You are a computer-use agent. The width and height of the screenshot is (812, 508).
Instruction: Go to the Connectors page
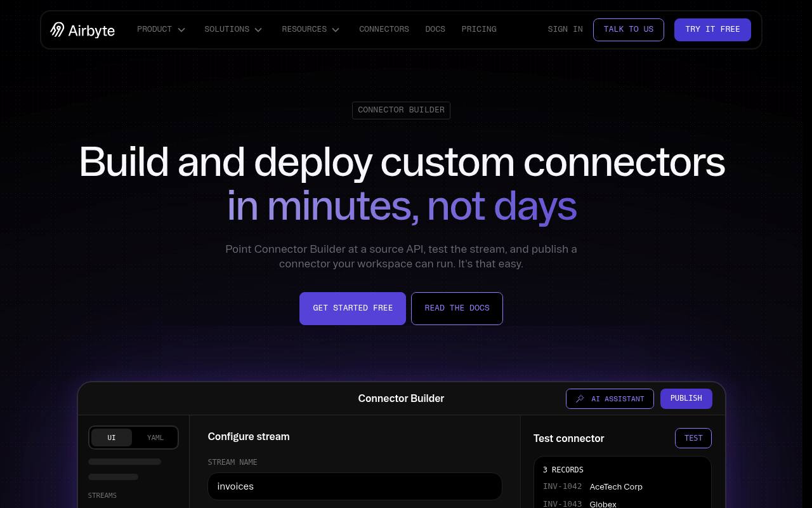(384, 29)
